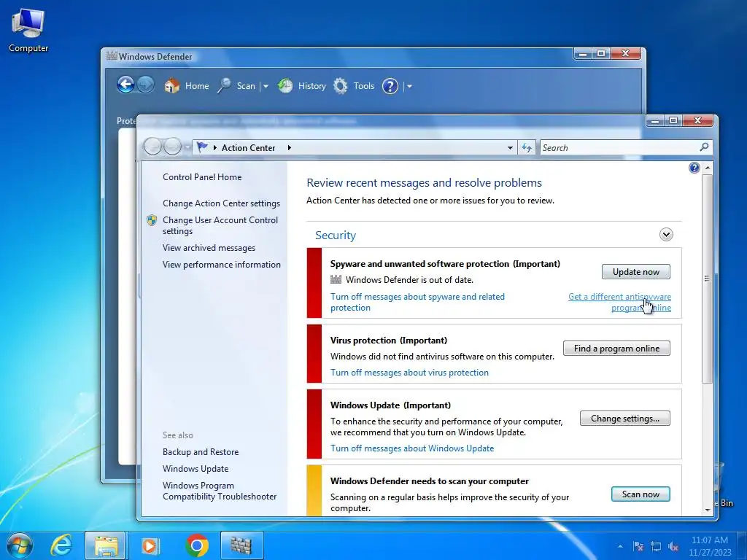Click Scan now button
The image size is (747, 560).
[x=640, y=494]
